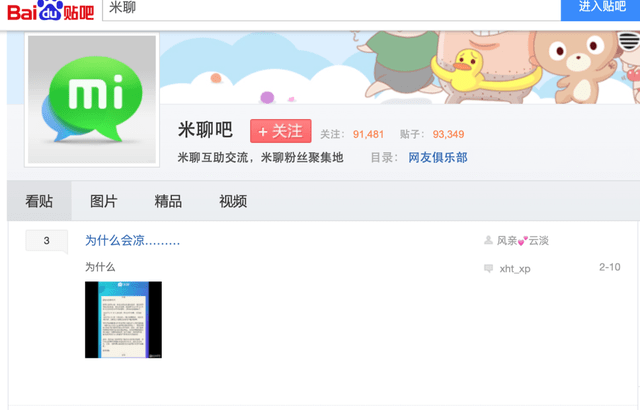Click the reply date 2-10

tap(610, 267)
